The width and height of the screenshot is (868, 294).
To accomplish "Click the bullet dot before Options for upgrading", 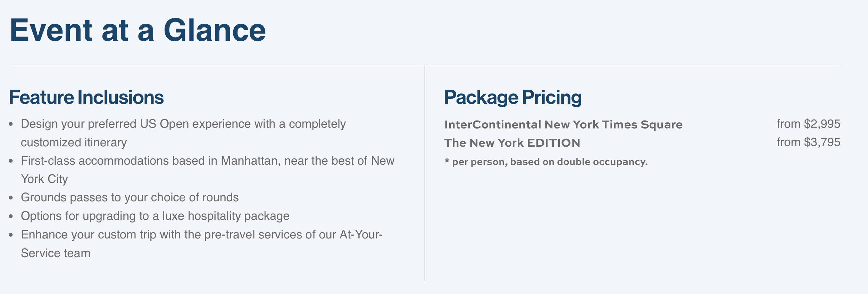I will coord(11,217).
